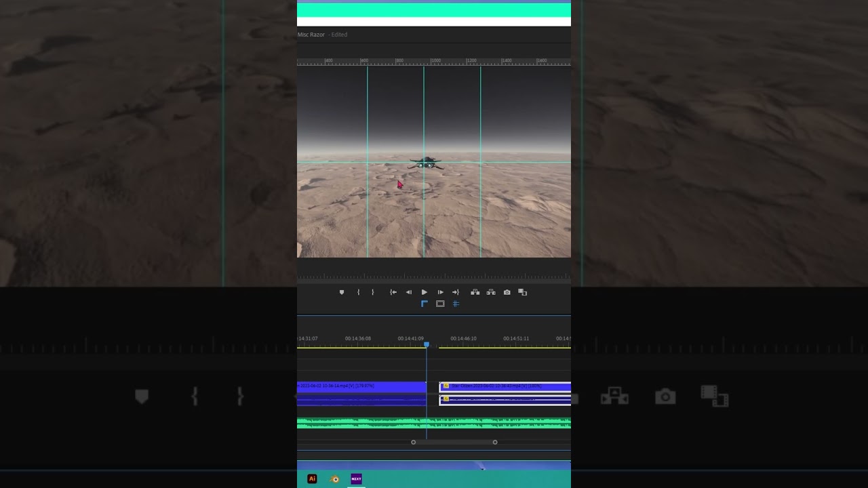Image resolution: width=868 pixels, height=488 pixels.
Task: Click the 00:14:36:08 mark on the time ruler
Action: pyautogui.click(x=357, y=338)
